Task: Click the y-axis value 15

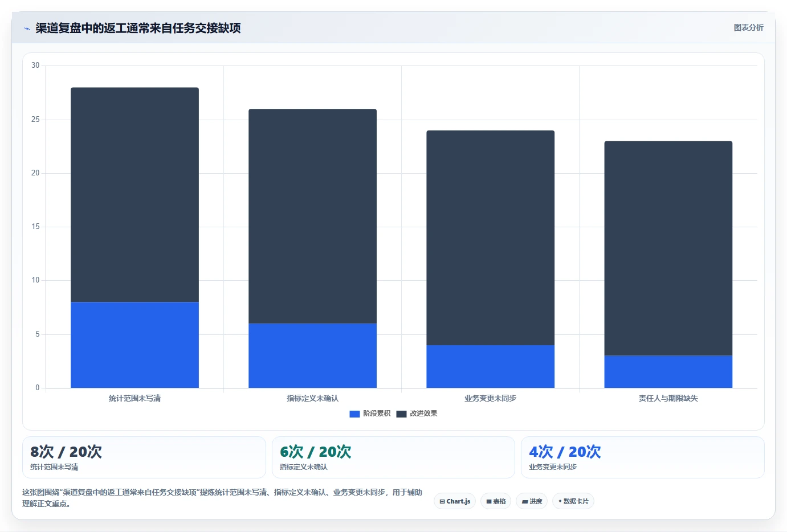Action: [x=35, y=227]
